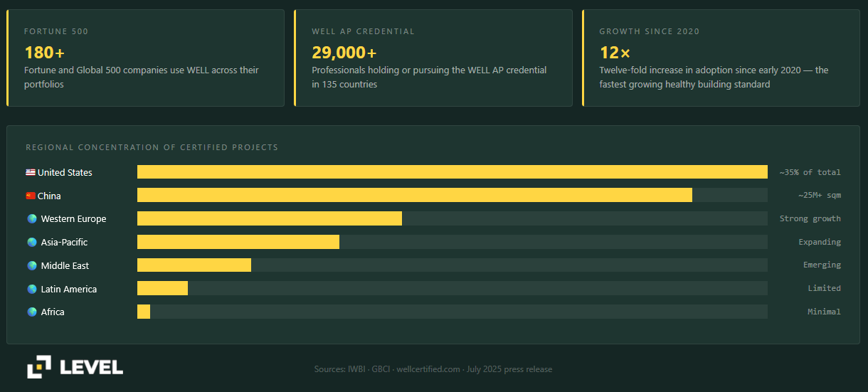Image resolution: width=868 pixels, height=392 pixels.
Task: Click the United States flag icon
Action: click(x=31, y=172)
